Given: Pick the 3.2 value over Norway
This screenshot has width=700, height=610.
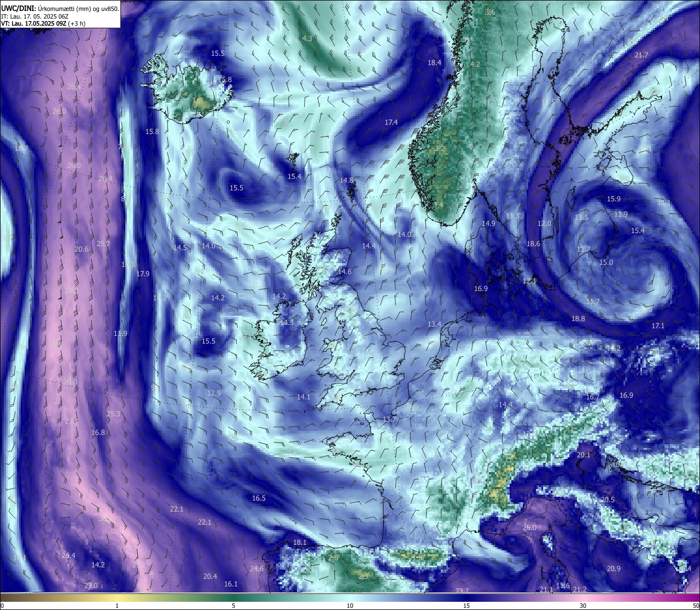Looking at the screenshot, I should point(440,149).
